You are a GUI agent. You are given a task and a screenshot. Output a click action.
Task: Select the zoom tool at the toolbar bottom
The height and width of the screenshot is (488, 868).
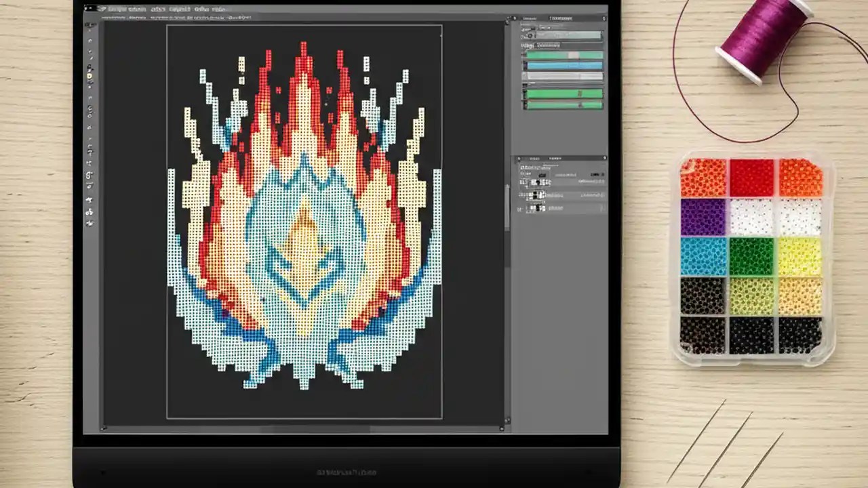click(89, 224)
